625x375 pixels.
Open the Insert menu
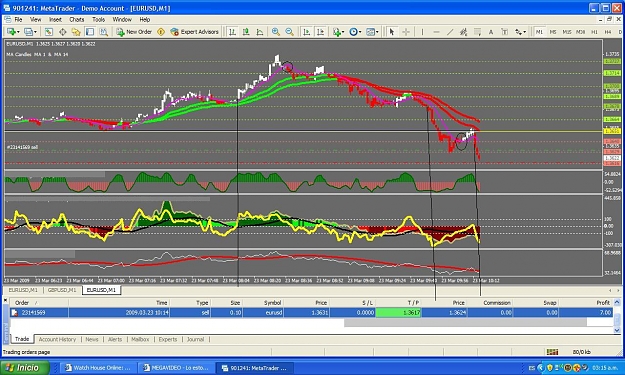[x=55, y=19]
